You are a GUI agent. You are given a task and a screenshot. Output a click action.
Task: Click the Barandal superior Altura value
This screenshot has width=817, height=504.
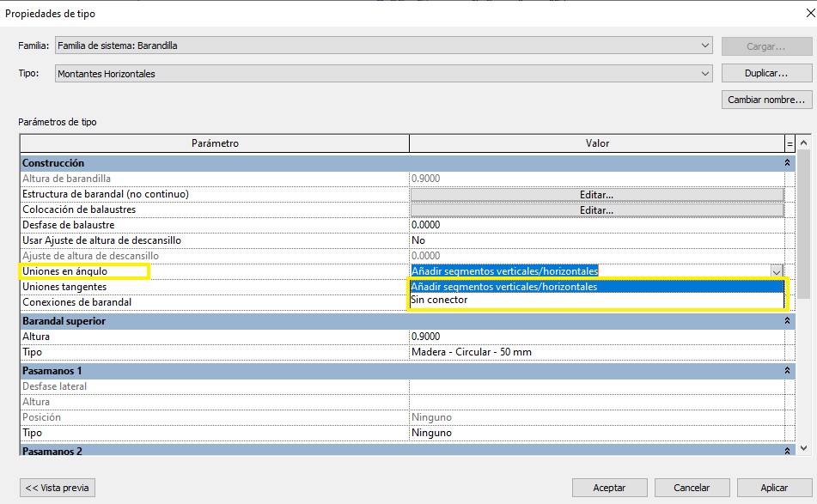[x=596, y=337]
